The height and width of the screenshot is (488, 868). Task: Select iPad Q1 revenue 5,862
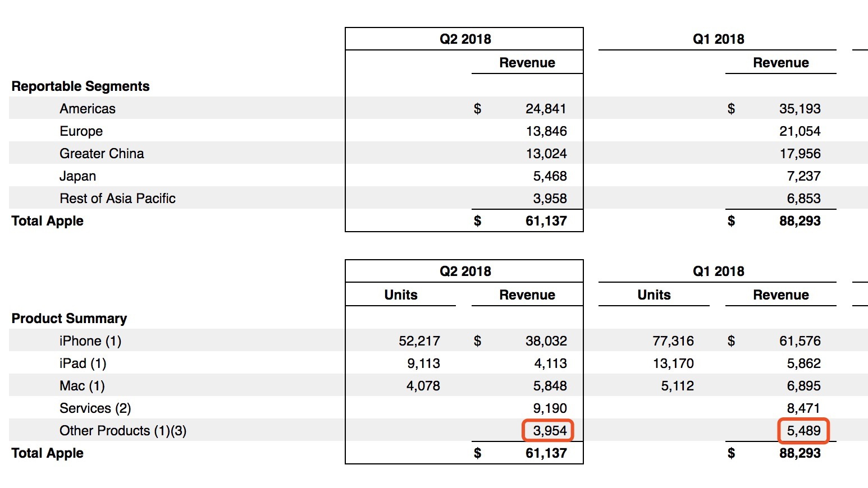point(803,363)
